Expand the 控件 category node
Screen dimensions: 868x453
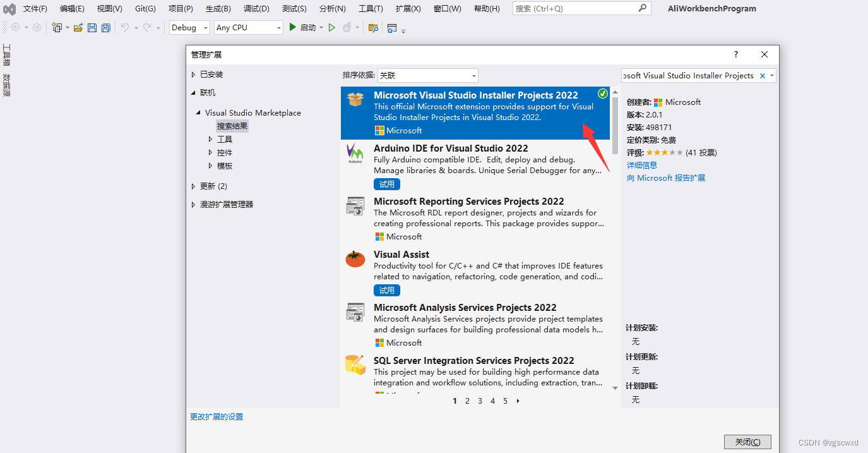[211, 152]
